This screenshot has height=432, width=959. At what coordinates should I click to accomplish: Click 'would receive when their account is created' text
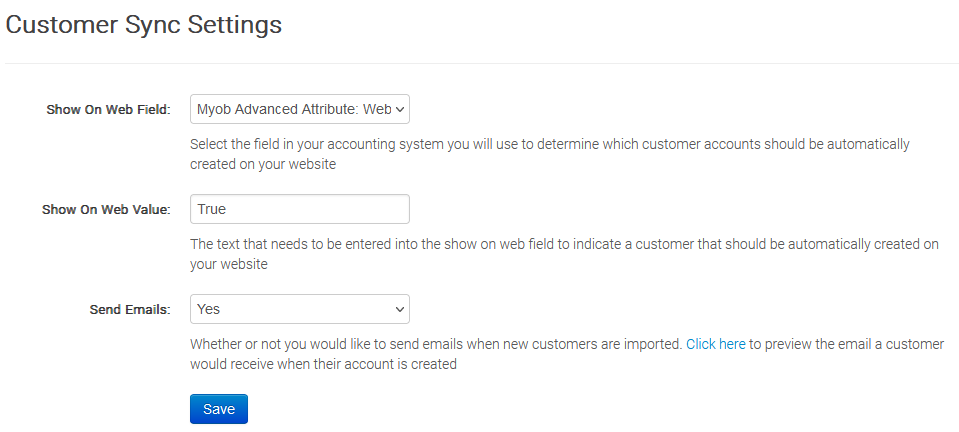(323, 365)
